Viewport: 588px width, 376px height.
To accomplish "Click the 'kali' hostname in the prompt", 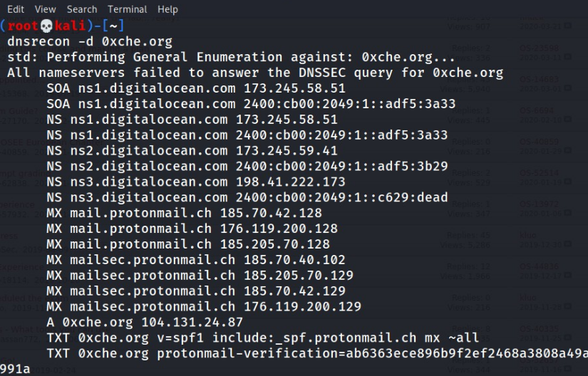I will point(70,26).
